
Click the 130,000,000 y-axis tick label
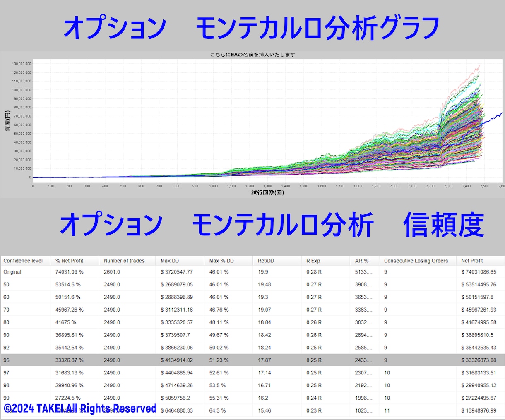coord(22,64)
